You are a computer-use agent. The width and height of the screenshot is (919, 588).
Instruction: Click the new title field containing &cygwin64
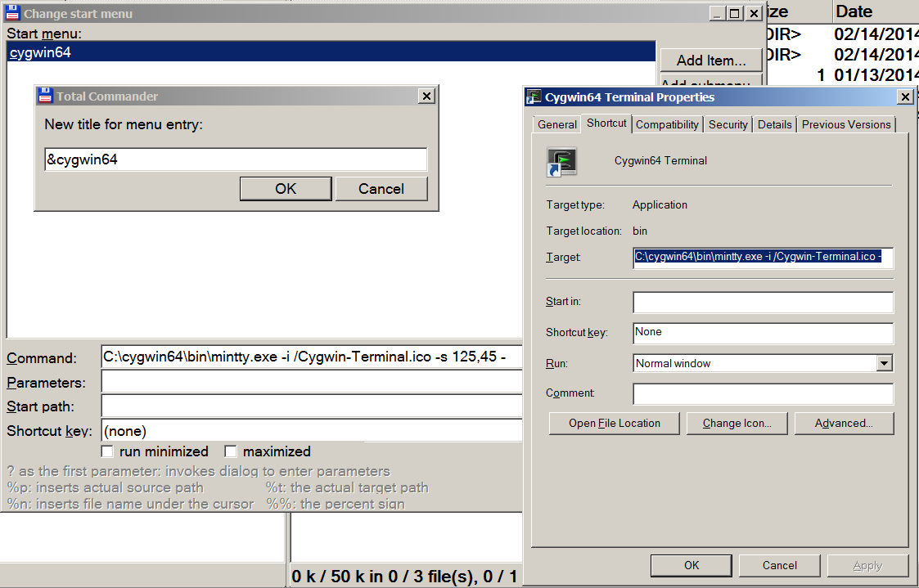coord(236,159)
